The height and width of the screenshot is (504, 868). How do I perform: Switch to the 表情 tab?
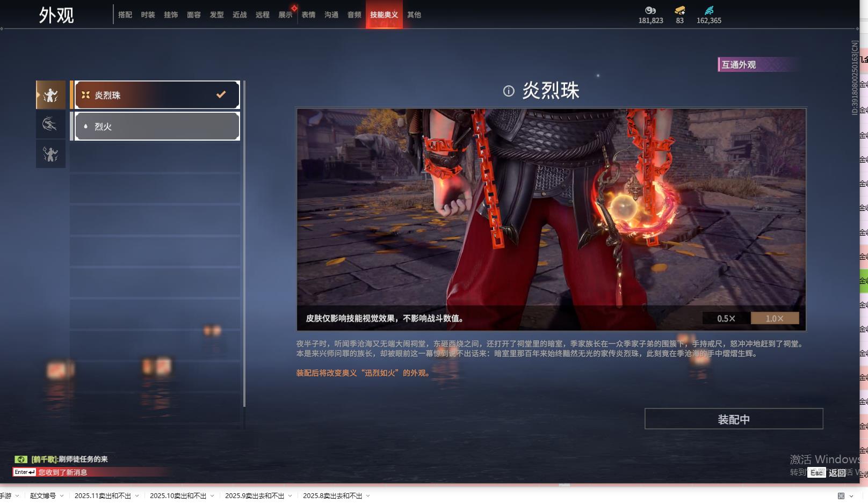308,15
